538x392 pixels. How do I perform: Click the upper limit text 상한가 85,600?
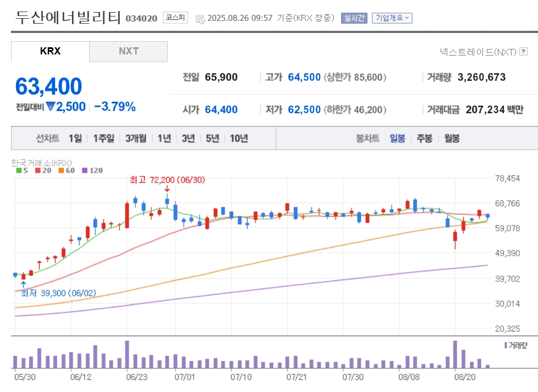355,77
